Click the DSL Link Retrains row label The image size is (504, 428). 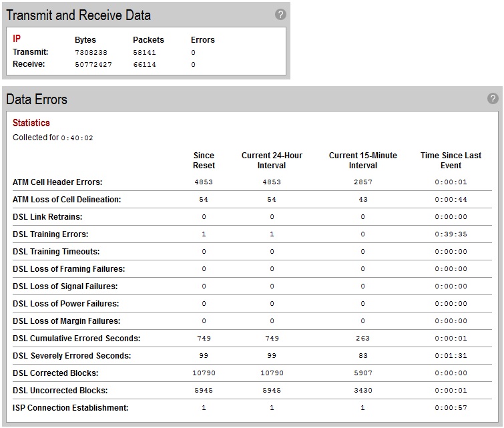click(x=47, y=217)
